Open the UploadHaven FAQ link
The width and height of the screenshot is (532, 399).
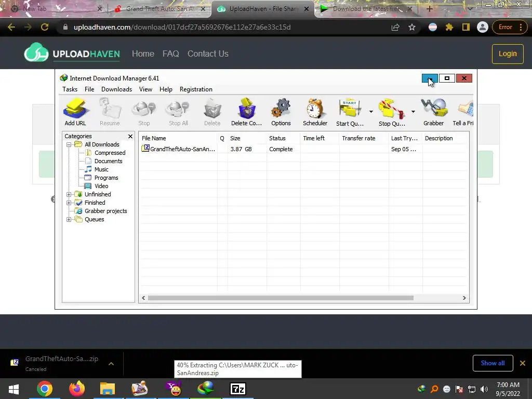170,54
